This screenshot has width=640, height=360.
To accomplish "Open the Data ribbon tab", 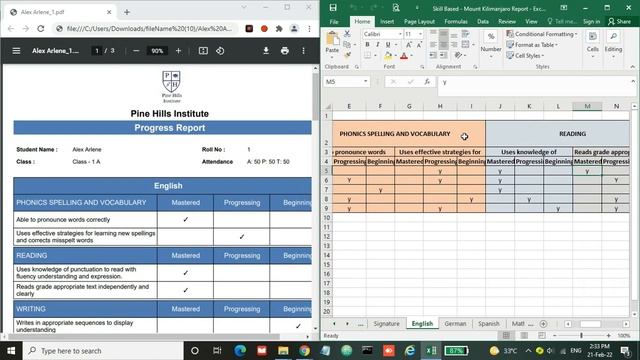I will [483, 21].
